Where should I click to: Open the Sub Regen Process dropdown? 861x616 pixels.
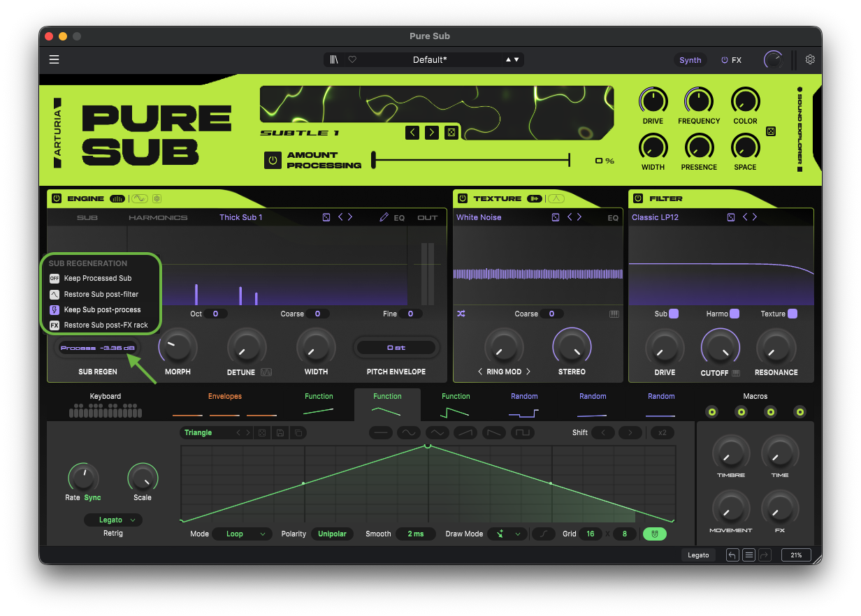click(98, 348)
